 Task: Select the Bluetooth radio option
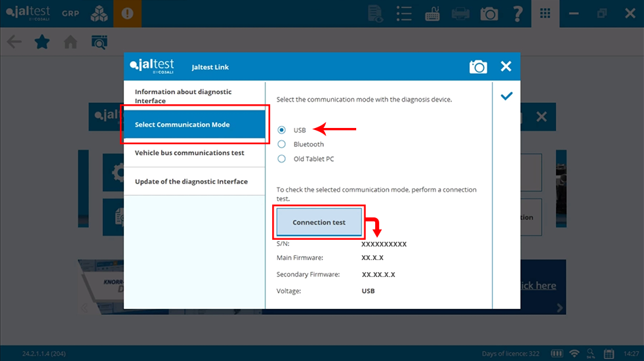click(x=281, y=144)
